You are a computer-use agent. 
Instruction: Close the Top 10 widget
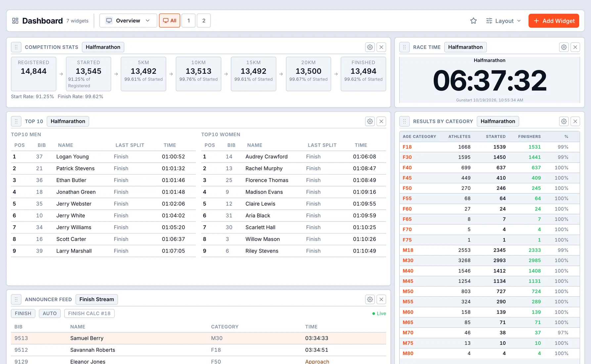coord(381,121)
